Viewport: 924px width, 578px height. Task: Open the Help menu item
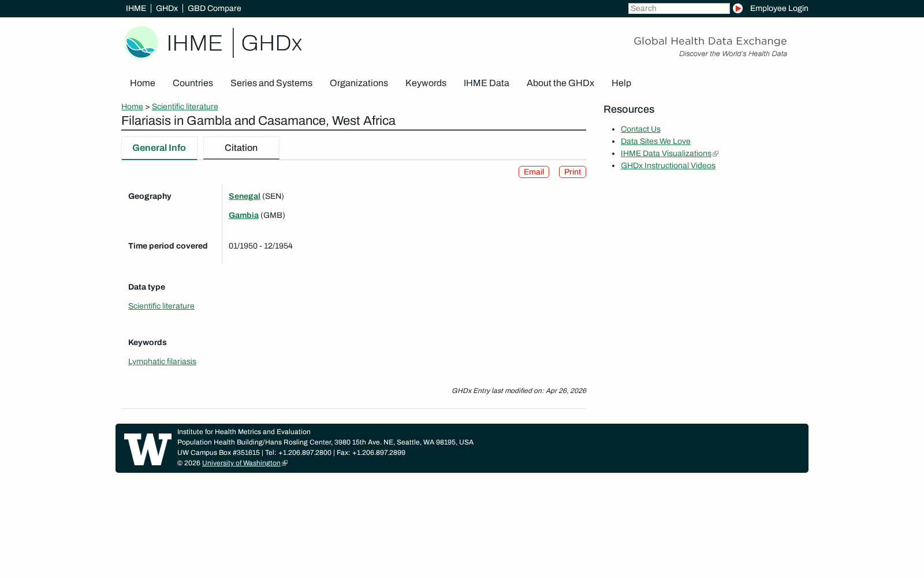tap(621, 83)
